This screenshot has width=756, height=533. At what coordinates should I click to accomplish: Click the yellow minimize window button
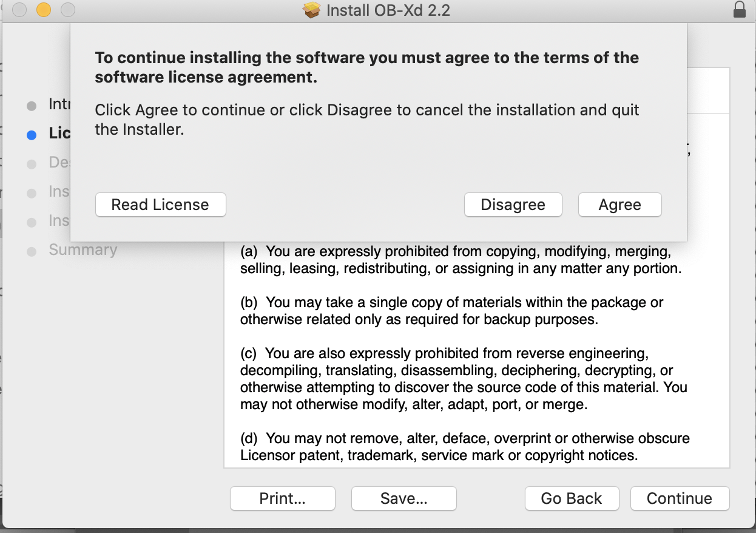coord(44,10)
